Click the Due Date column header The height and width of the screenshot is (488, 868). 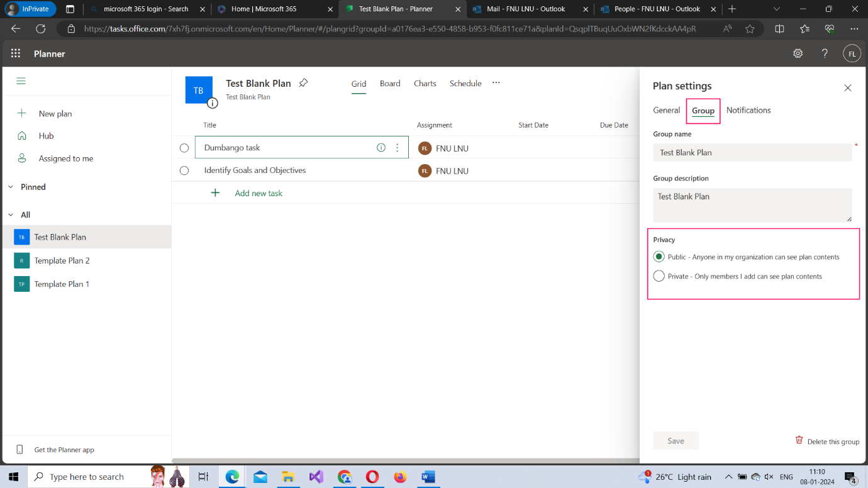coord(614,125)
